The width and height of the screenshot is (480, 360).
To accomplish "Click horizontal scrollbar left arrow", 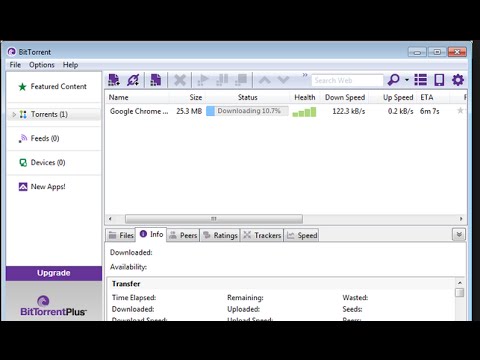I will tap(110, 219).
